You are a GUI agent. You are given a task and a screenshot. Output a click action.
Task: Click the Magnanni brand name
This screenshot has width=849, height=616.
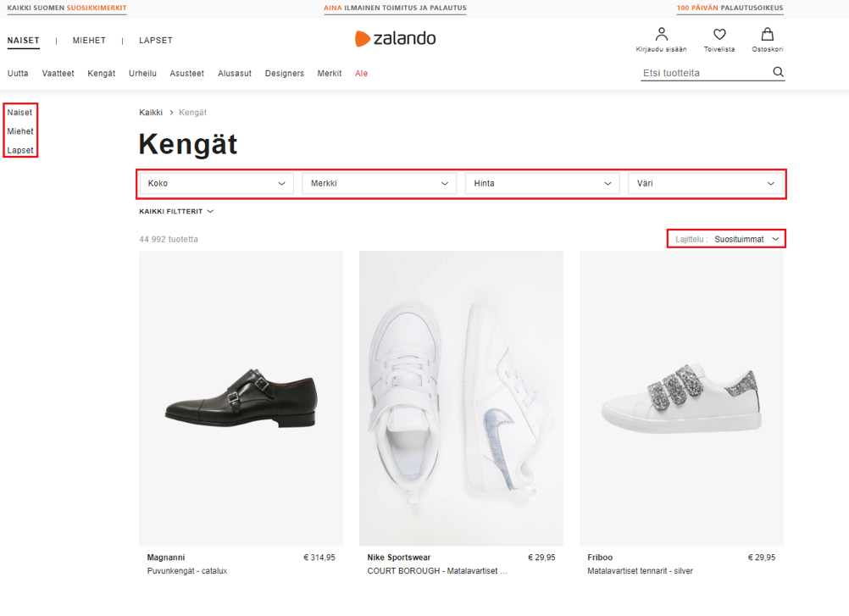tap(166, 558)
